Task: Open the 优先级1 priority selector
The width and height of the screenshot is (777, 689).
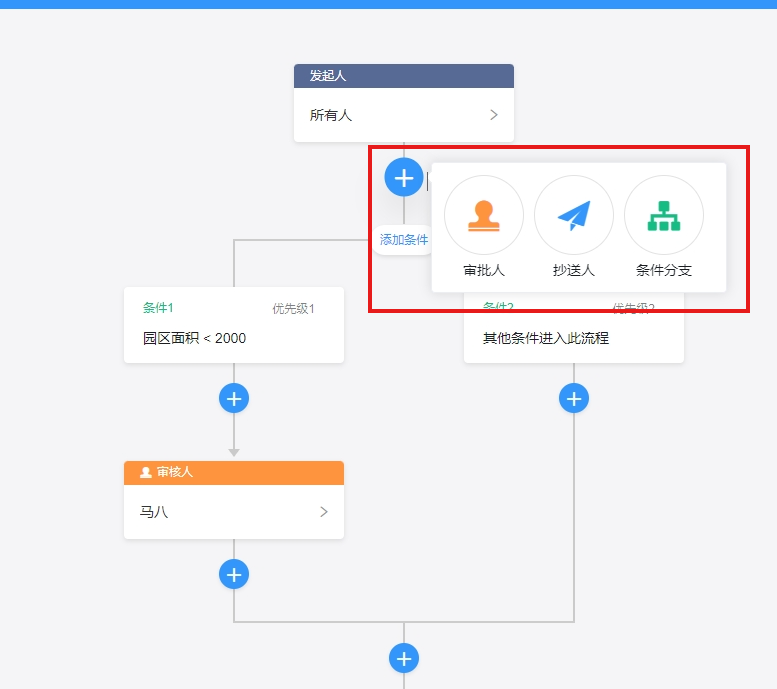Action: coord(293,309)
